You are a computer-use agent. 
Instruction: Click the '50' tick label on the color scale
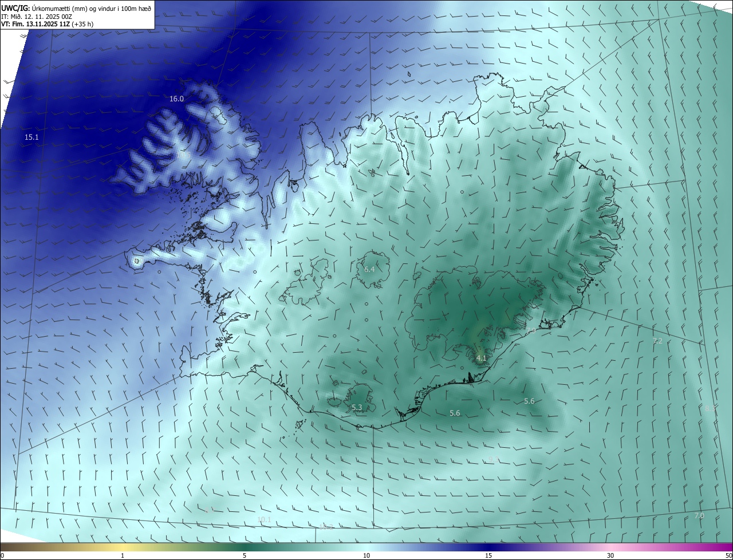728,556
